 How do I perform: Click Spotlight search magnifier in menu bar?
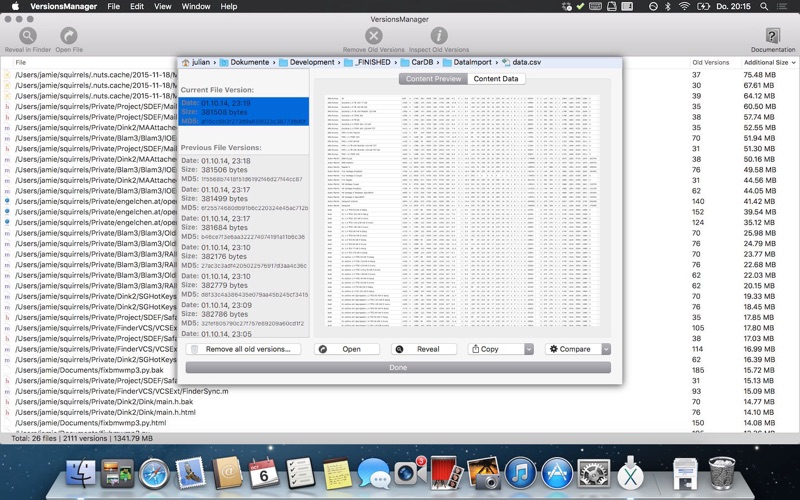(764, 7)
